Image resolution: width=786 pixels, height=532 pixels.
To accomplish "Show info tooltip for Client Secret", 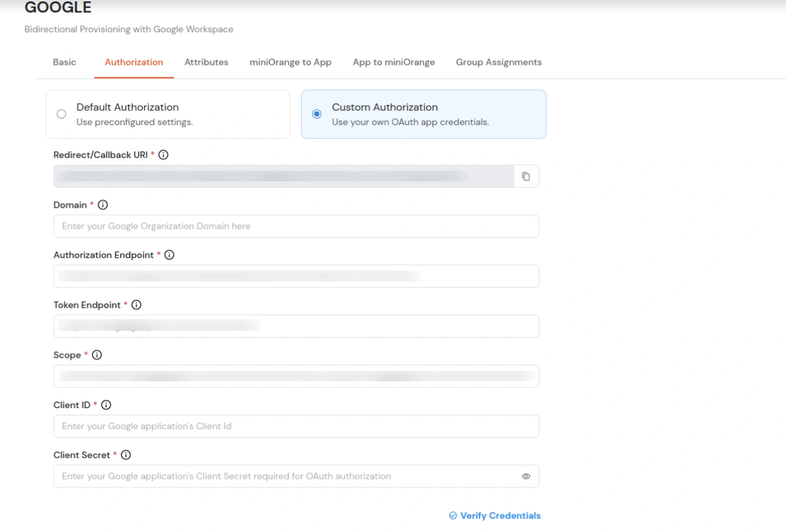I will coord(126,455).
